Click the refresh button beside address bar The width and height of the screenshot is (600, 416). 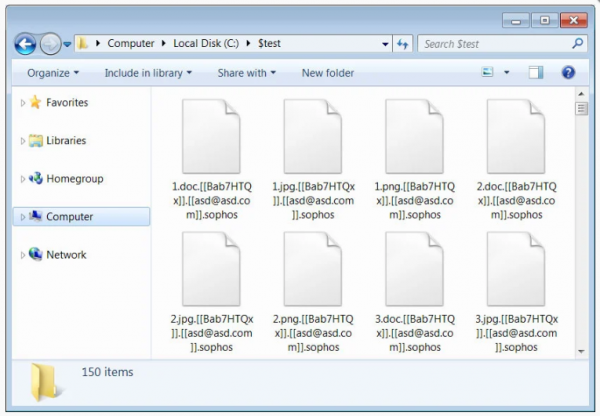(x=403, y=44)
